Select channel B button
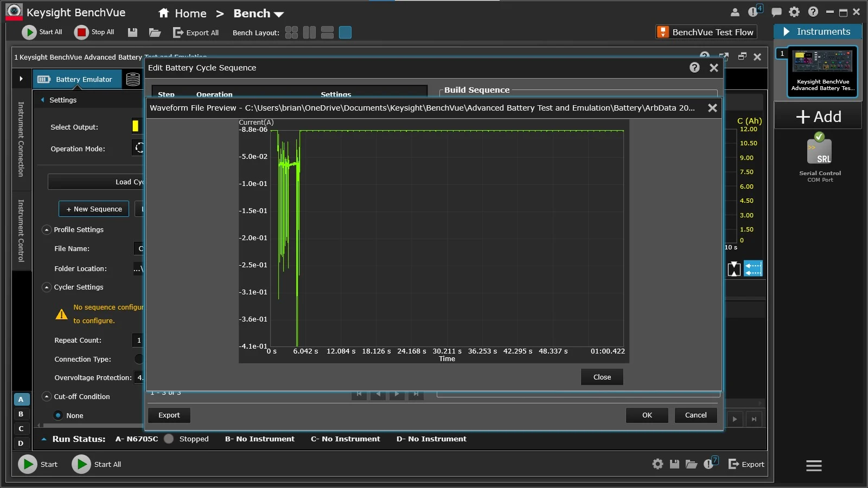Viewport: 868px width, 488px height. tap(21, 414)
